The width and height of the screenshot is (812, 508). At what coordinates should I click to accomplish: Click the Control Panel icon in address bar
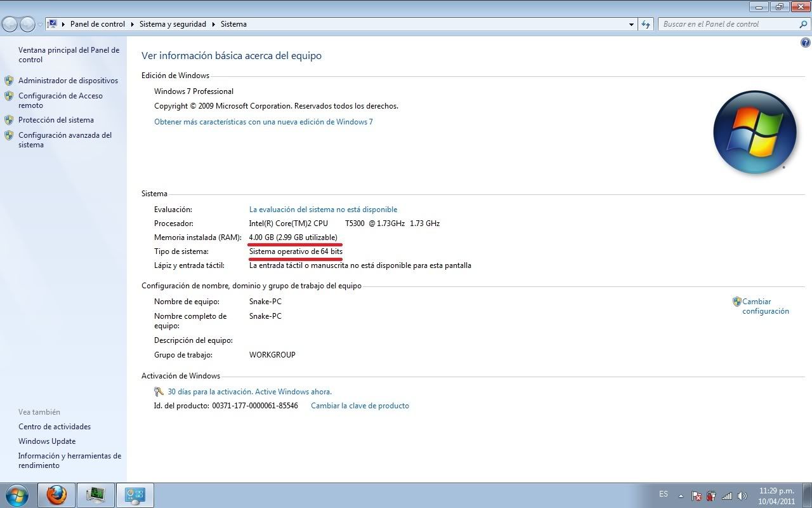pyautogui.click(x=53, y=24)
